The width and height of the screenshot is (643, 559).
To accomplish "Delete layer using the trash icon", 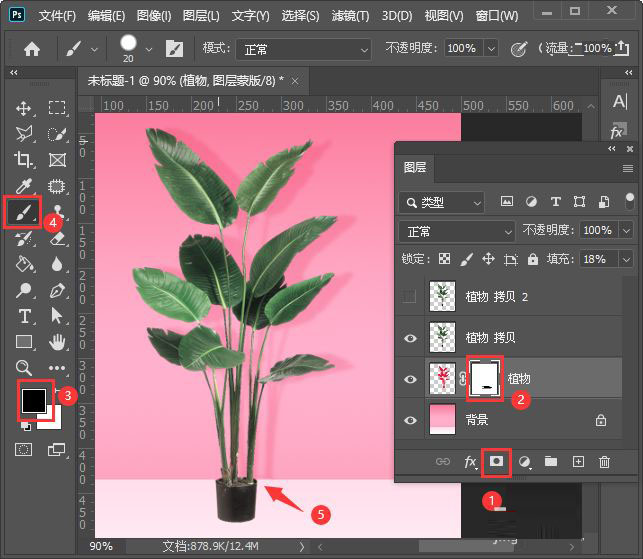I will click(x=604, y=461).
